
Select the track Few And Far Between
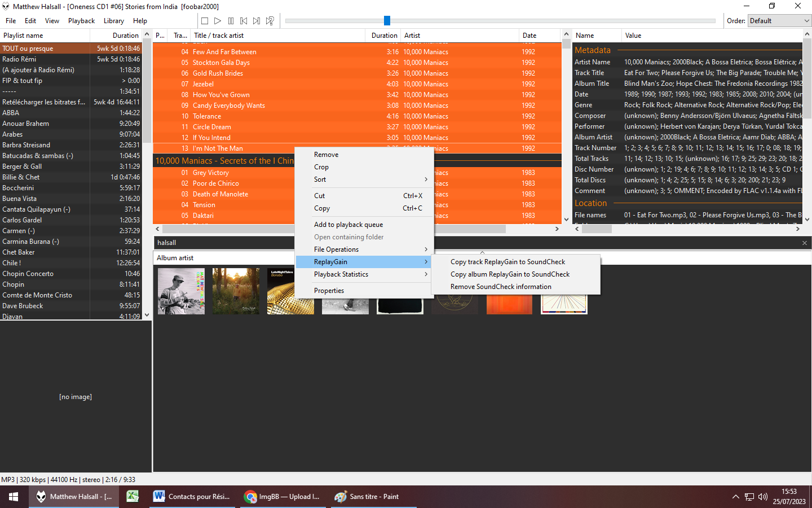(x=358, y=52)
